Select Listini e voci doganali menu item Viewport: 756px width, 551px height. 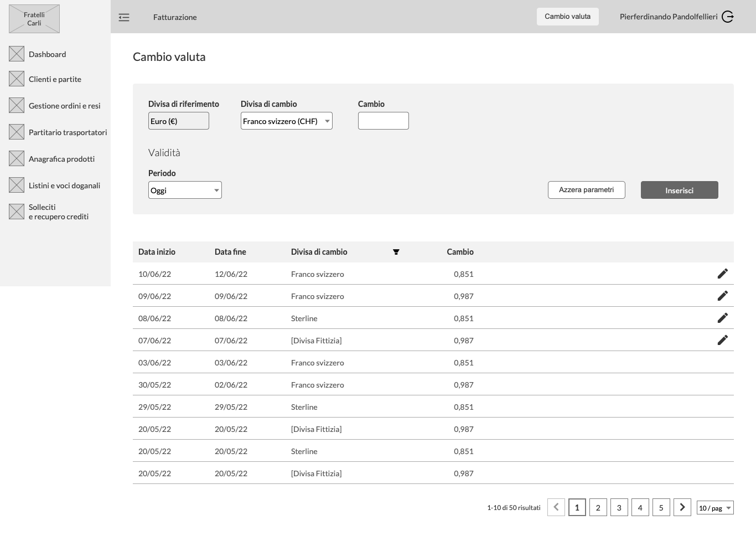click(x=64, y=186)
